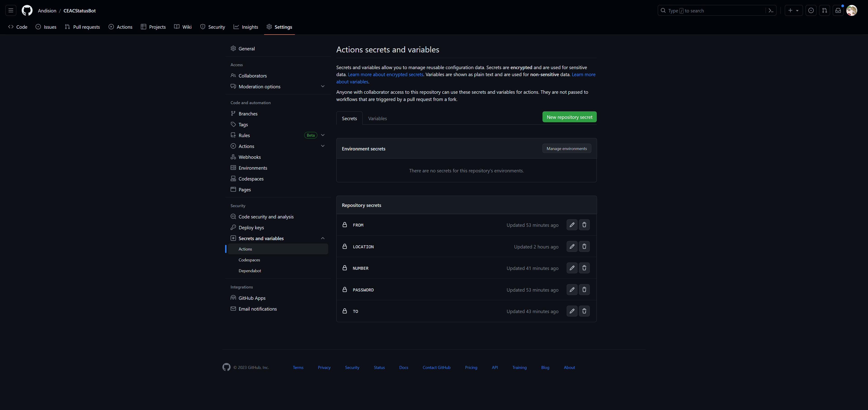Expand the Moderation options section
The width and height of the screenshot is (868, 410).
point(323,87)
